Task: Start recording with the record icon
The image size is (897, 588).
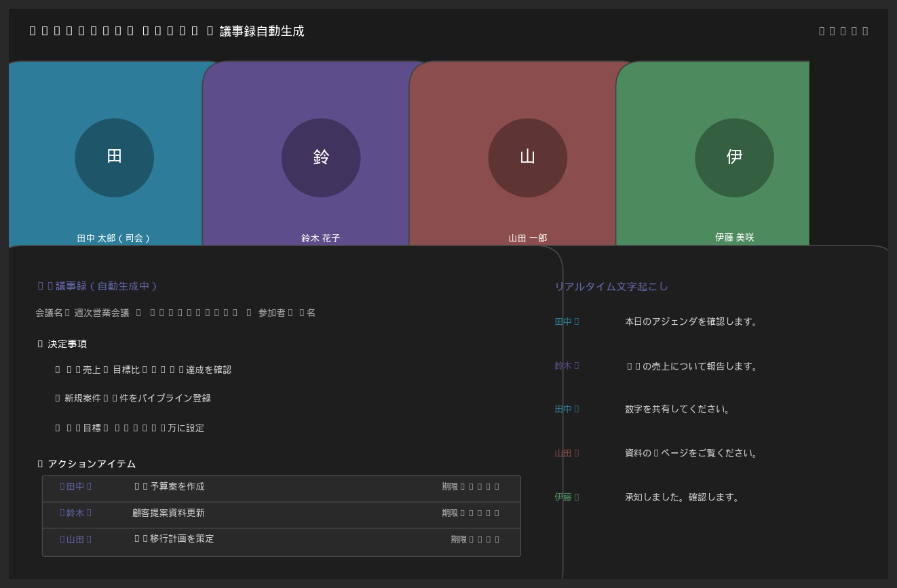Action: tap(854, 31)
